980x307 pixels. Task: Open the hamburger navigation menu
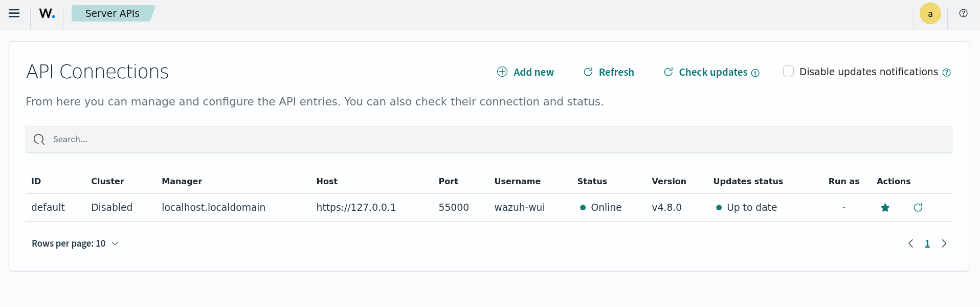pyautogui.click(x=14, y=13)
